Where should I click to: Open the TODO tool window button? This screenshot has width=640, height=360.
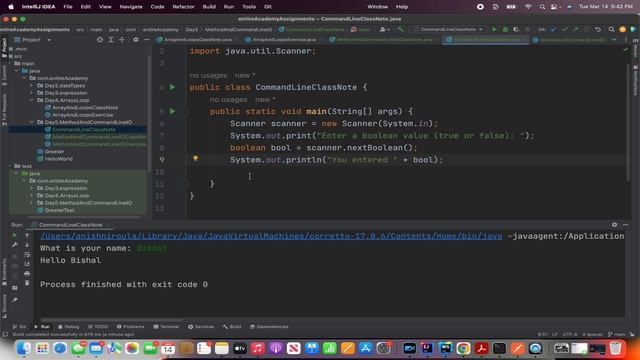pyautogui.click(x=98, y=327)
